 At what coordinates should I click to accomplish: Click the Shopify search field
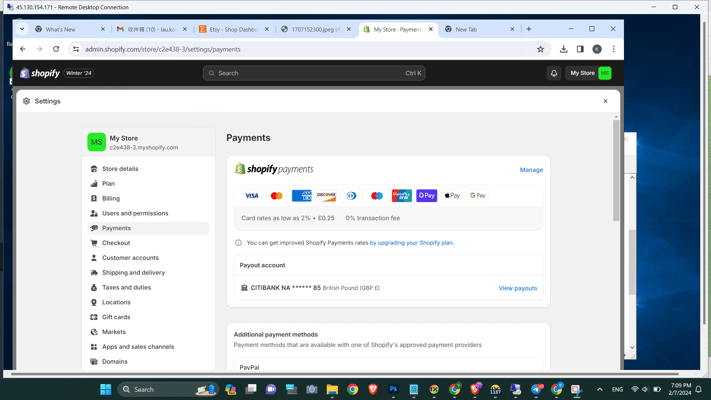coord(314,73)
